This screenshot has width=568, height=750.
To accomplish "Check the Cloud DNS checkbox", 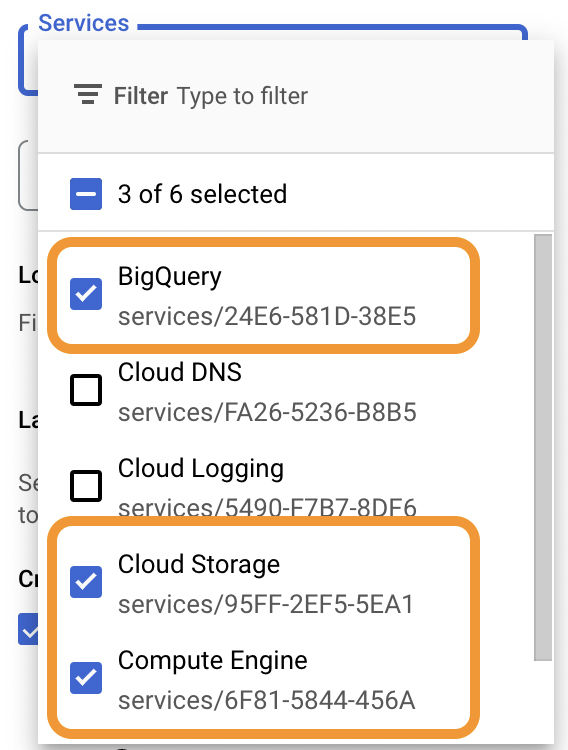I will (x=86, y=390).
